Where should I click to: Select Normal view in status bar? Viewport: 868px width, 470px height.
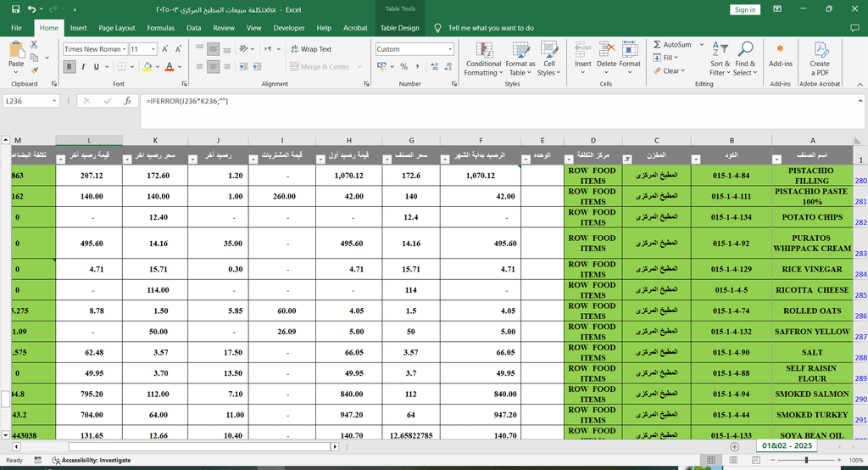[x=711, y=460]
